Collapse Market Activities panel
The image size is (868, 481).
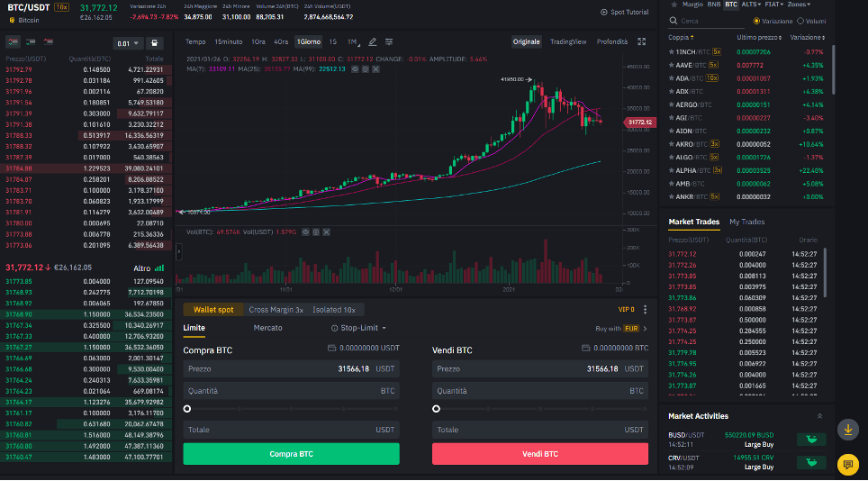coord(820,416)
